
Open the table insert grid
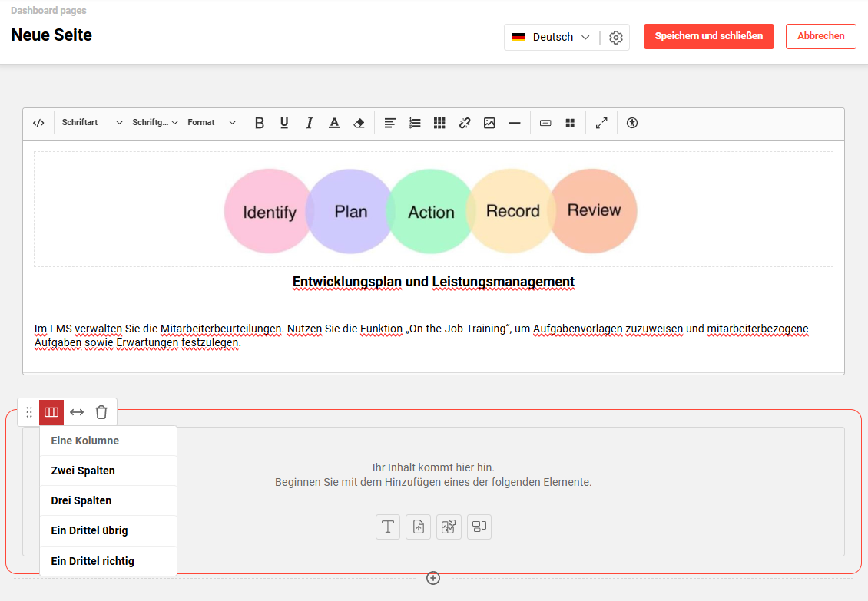pyautogui.click(x=439, y=122)
